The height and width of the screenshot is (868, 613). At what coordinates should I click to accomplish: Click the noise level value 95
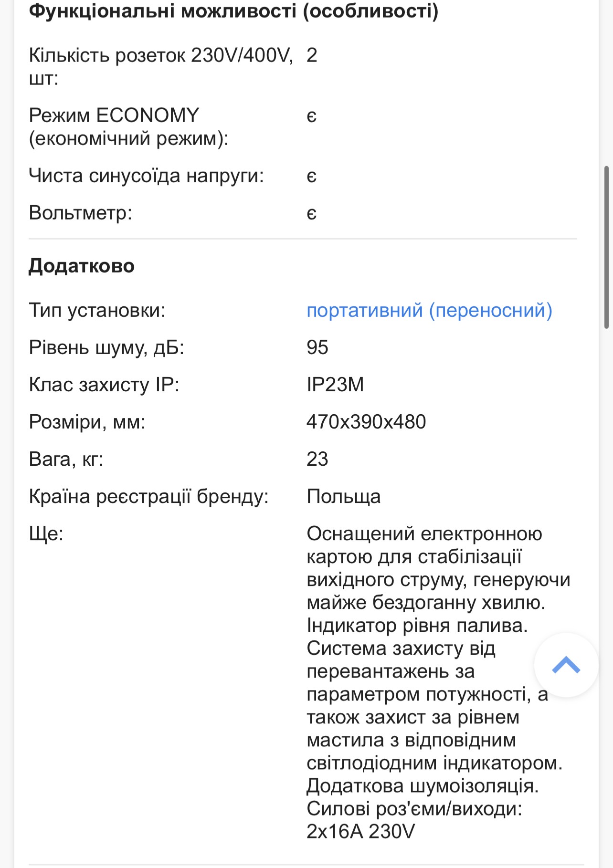click(x=317, y=347)
